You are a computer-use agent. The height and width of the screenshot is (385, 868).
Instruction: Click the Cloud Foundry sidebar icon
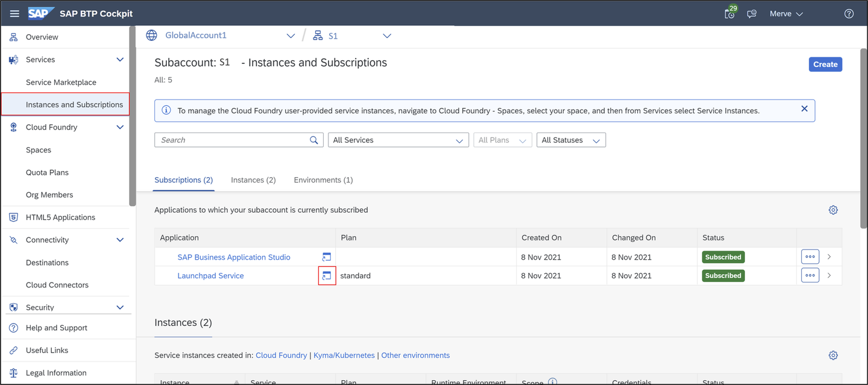(x=13, y=127)
